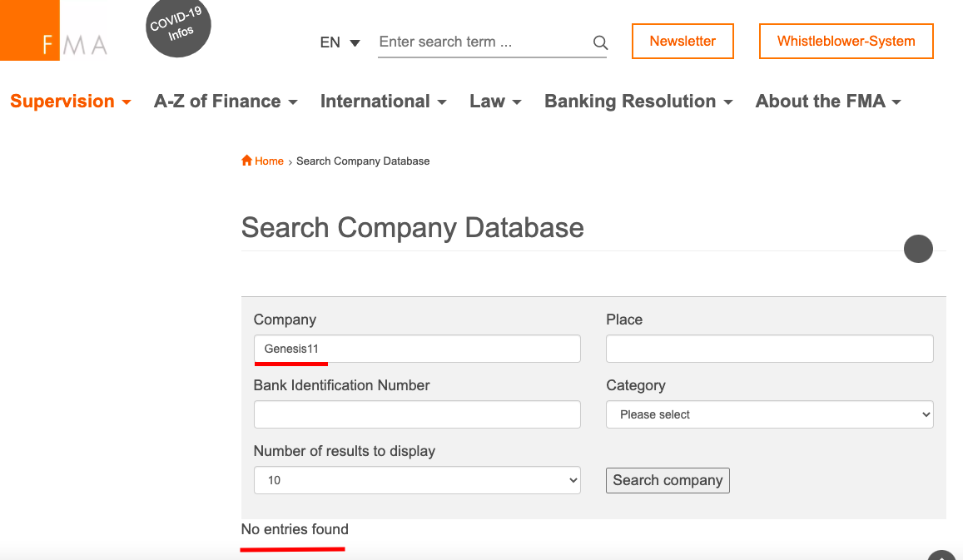The height and width of the screenshot is (560, 963).
Task: Open the Supervision menu
Action: coord(71,102)
